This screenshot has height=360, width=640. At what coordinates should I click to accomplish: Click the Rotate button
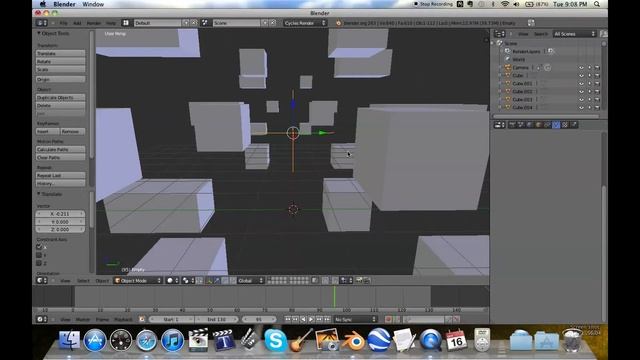pos(61,61)
